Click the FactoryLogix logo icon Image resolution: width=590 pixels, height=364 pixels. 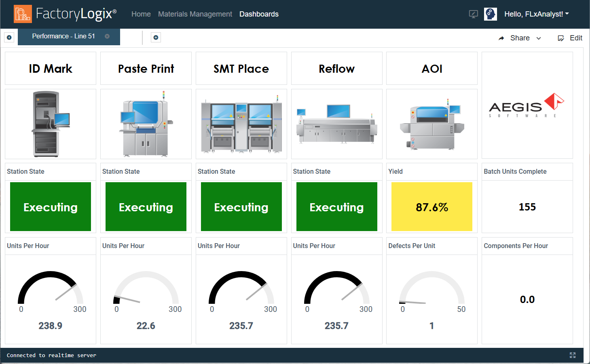[x=23, y=14]
